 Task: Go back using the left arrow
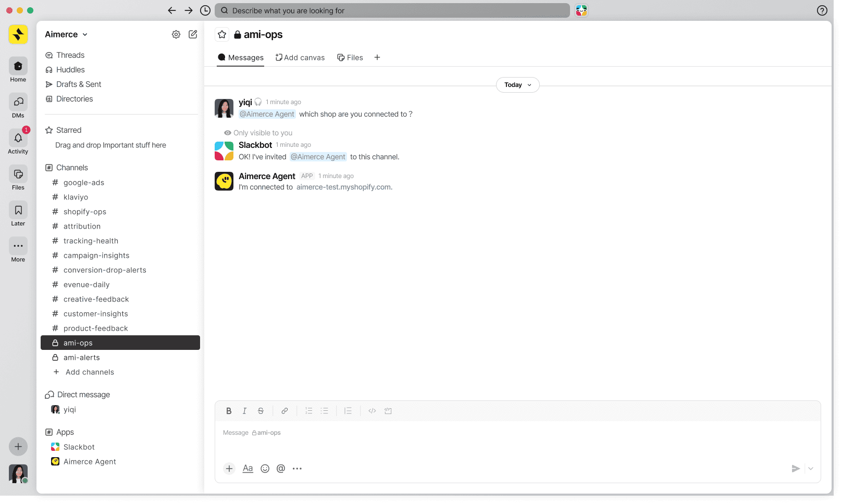[172, 10]
